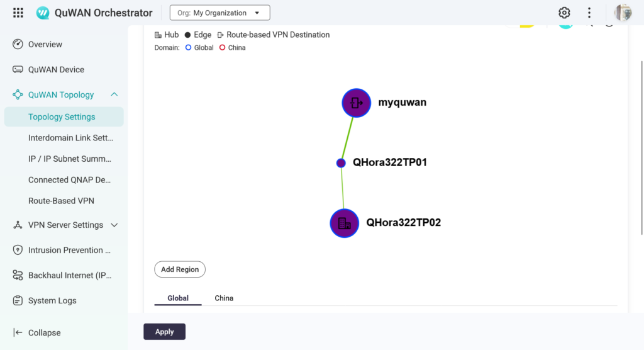Select the Global region tab
Screen dimensions: 644x350
178,298
